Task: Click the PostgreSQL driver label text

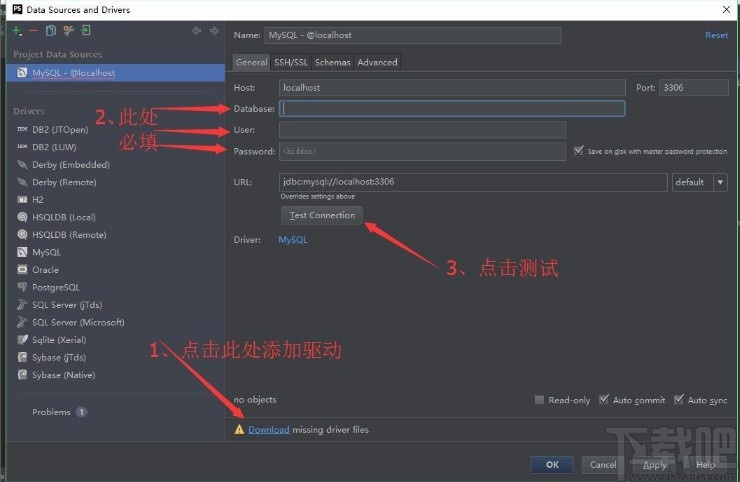Action: pos(56,287)
